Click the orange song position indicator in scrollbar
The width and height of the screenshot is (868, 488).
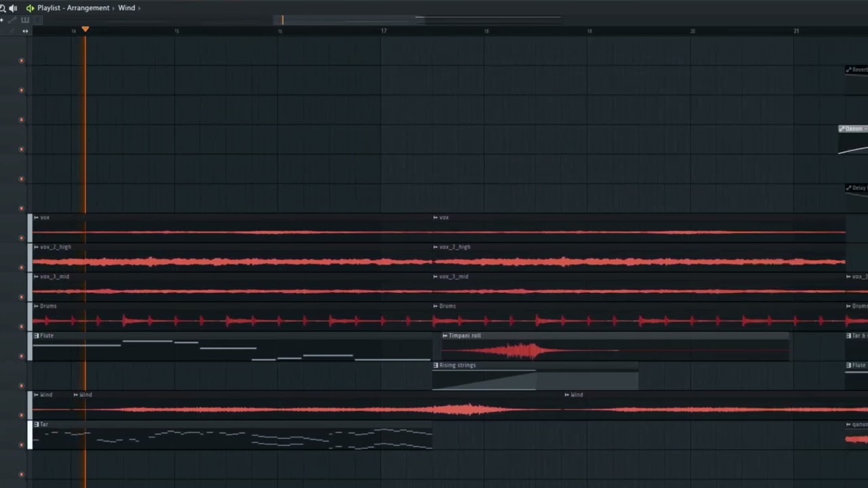tap(283, 20)
